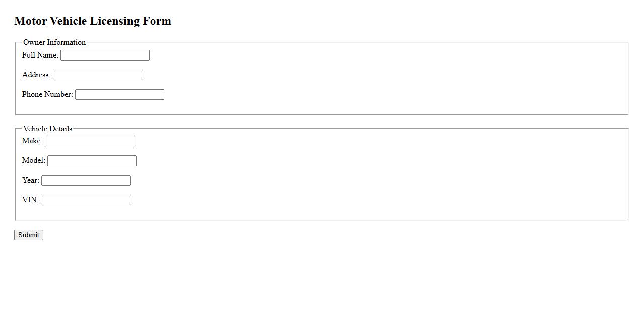The height and width of the screenshot is (328, 644).
Task: Click the "Phone Number:" label text
Action: coord(47,94)
